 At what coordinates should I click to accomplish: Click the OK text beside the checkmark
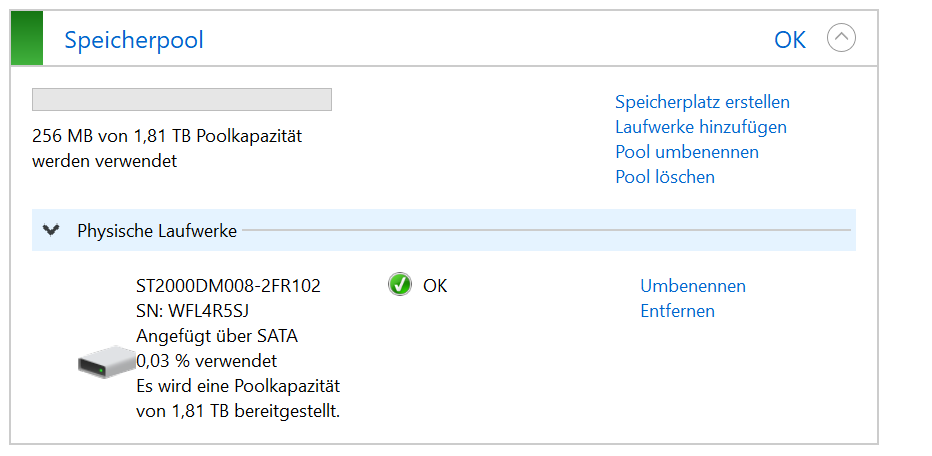pos(435,286)
